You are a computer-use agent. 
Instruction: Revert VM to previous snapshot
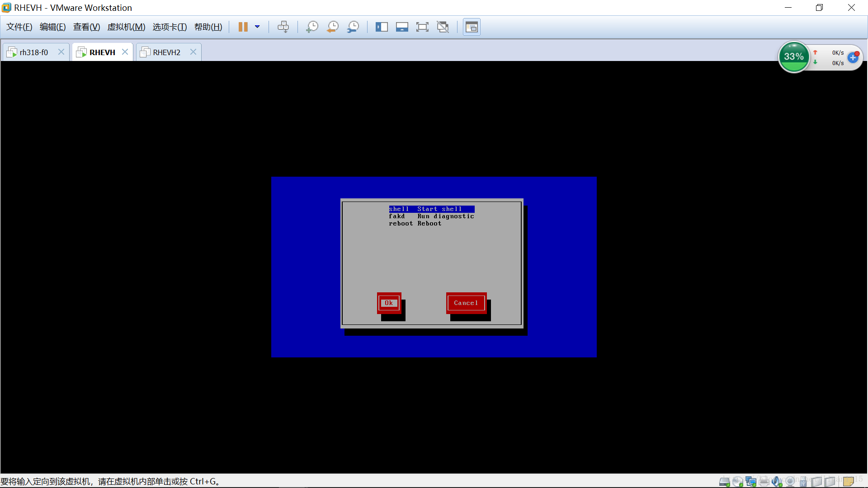333,27
